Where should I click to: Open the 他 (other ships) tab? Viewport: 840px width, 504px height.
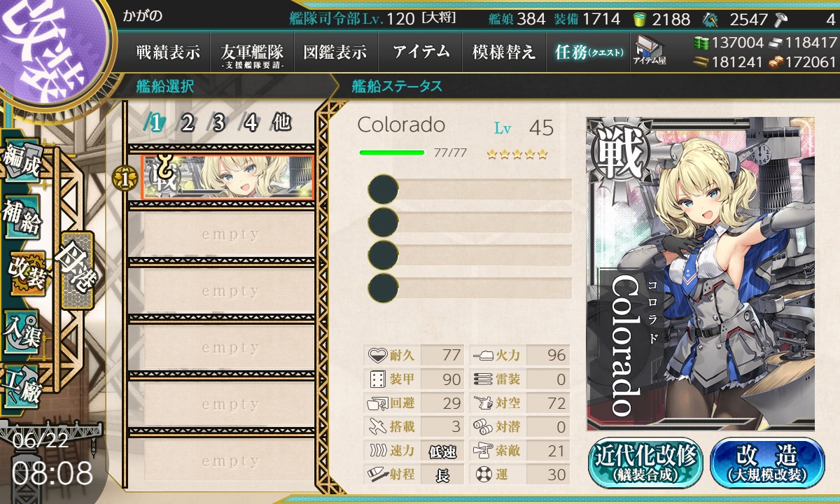pyautogui.click(x=281, y=123)
